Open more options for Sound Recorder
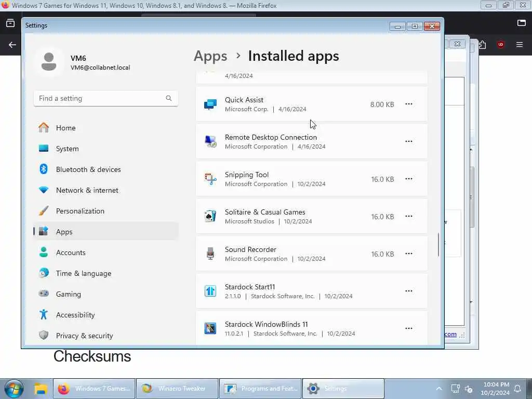 pyautogui.click(x=409, y=254)
